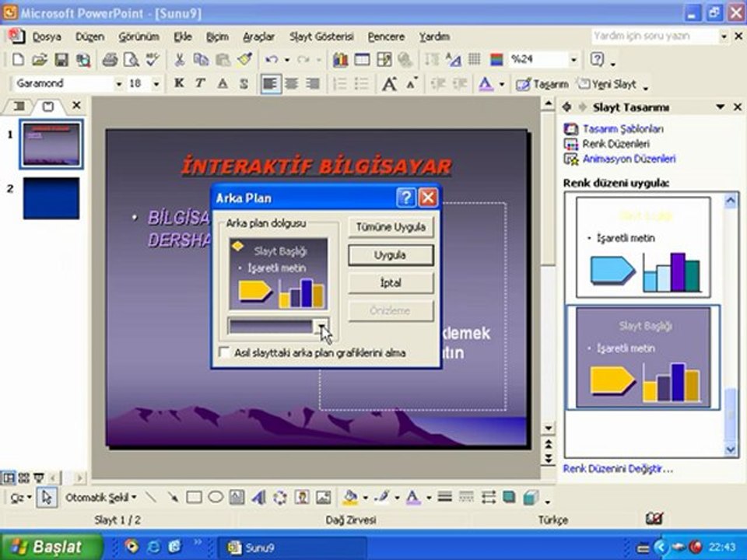Click the Cut scissors icon
This screenshot has height=560, width=747.
(x=180, y=60)
